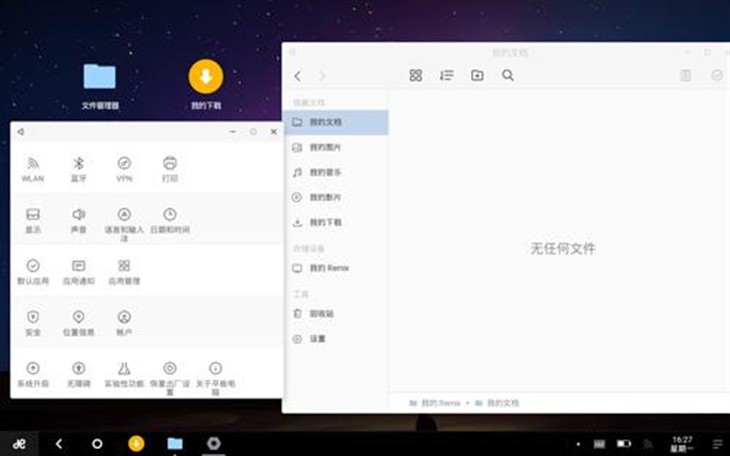Screen dimensions: 730x456
Task: Switch to file manager in taskbar
Action: (x=175, y=444)
